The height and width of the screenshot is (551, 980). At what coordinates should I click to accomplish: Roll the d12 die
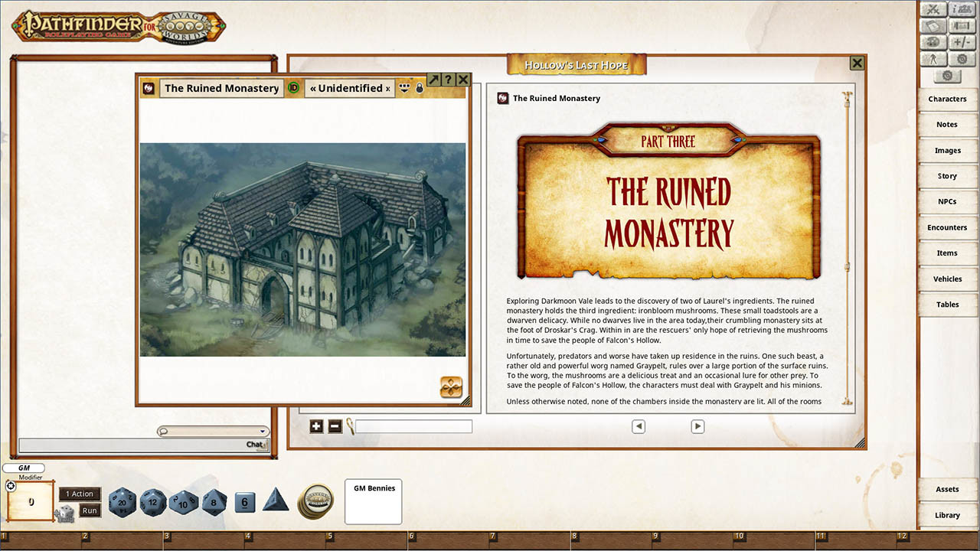153,503
